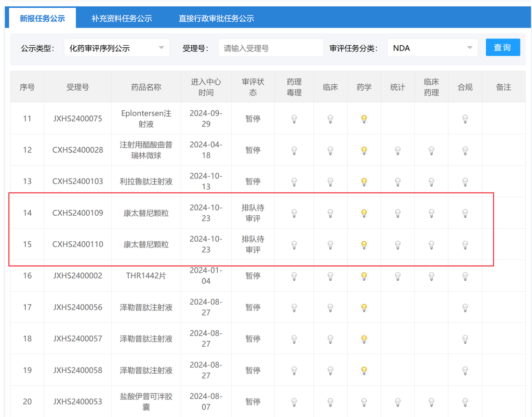
Task: Click the 受理号 column header
Action: 78,87
